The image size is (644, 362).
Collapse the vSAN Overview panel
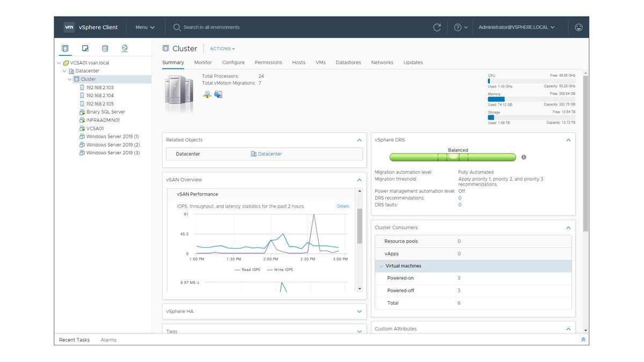(x=360, y=180)
